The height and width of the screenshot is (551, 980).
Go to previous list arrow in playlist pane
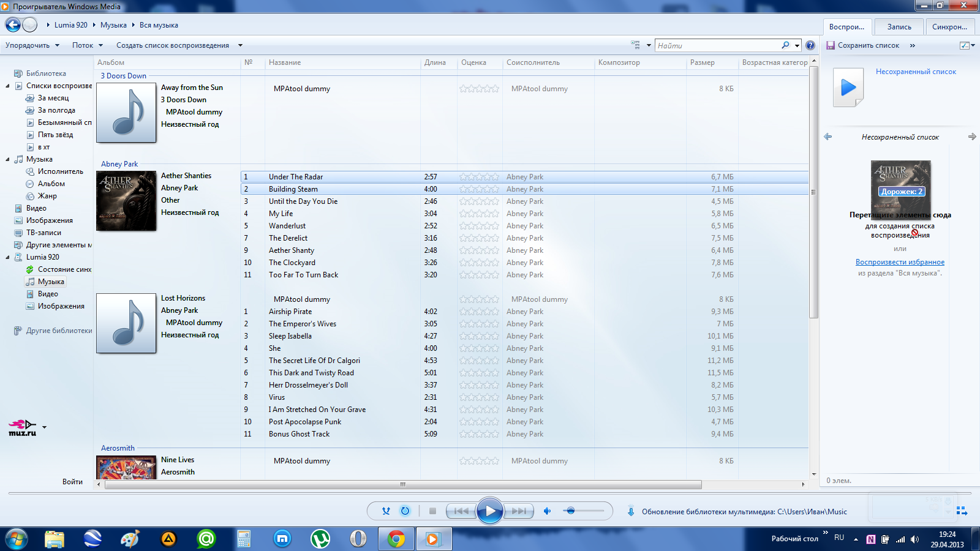(828, 137)
